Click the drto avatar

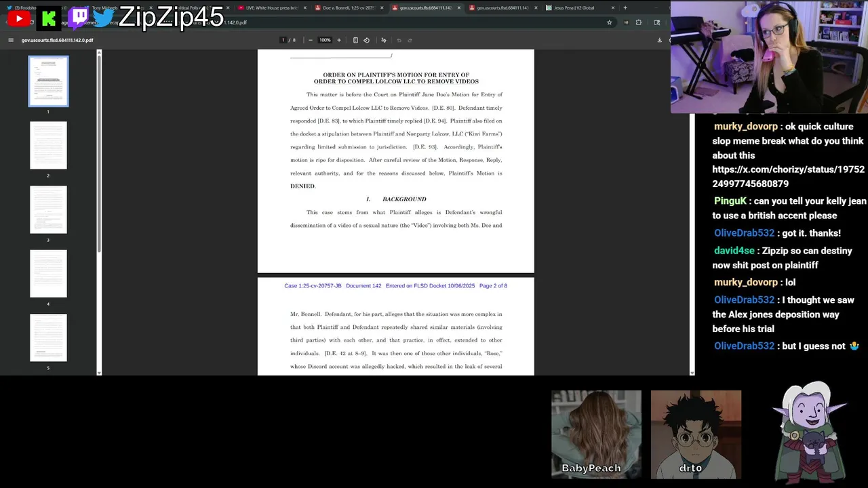point(696,434)
